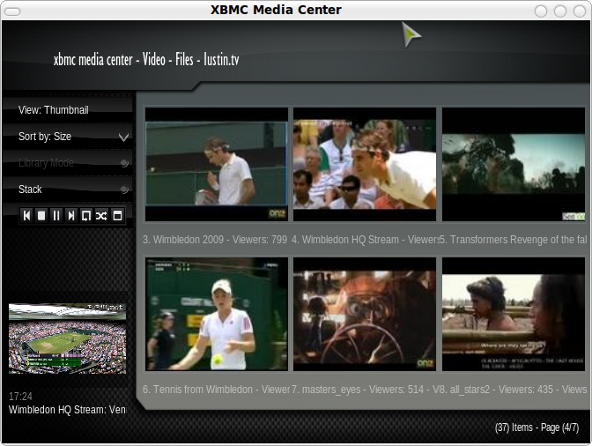Select the Stack menu entry
Viewport: 592px width, 446px height.
click(68, 189)
